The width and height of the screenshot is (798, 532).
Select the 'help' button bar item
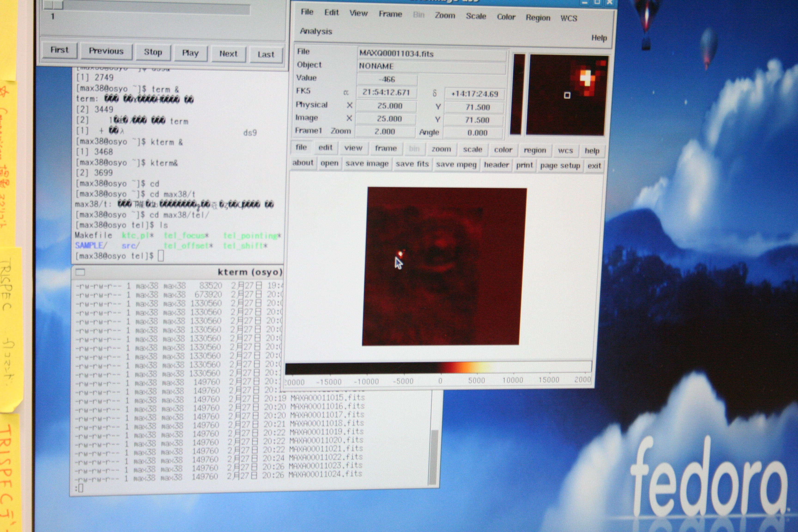(592, 151)
